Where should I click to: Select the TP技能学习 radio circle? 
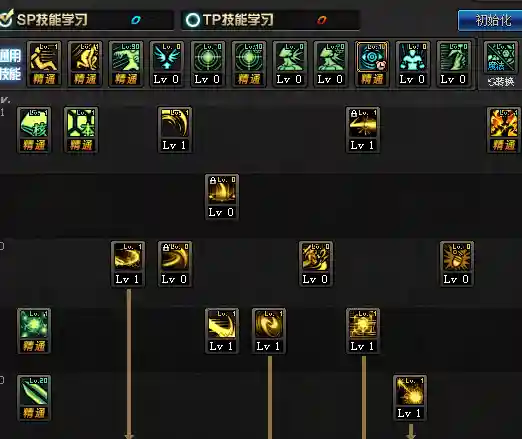[193, 20]
